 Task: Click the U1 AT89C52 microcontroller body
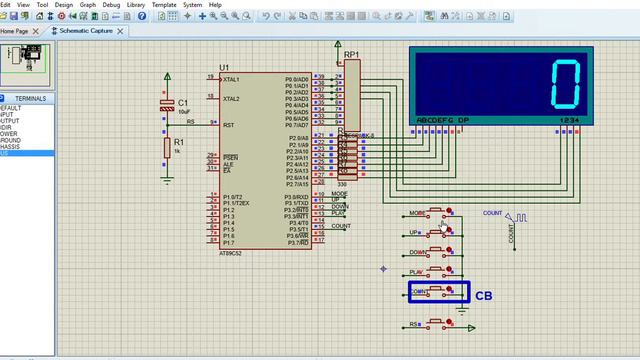click(265, 161)
